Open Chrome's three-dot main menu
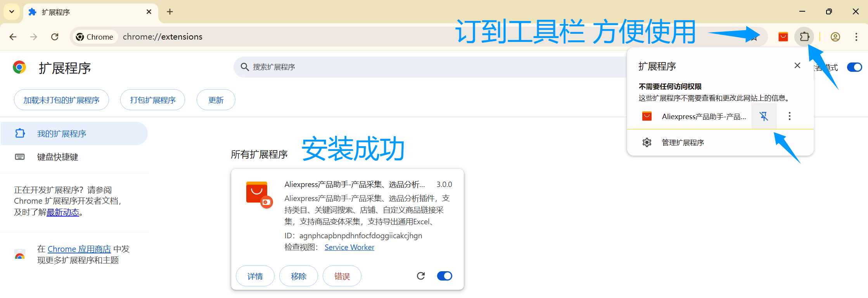This screenshot has height=298, width=868. click(856, 37)
